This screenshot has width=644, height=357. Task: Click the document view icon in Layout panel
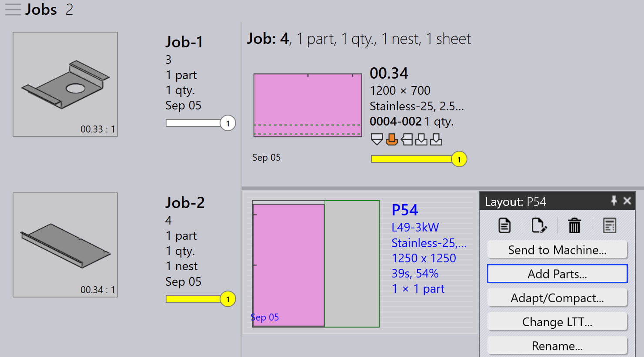pos(504,225)
